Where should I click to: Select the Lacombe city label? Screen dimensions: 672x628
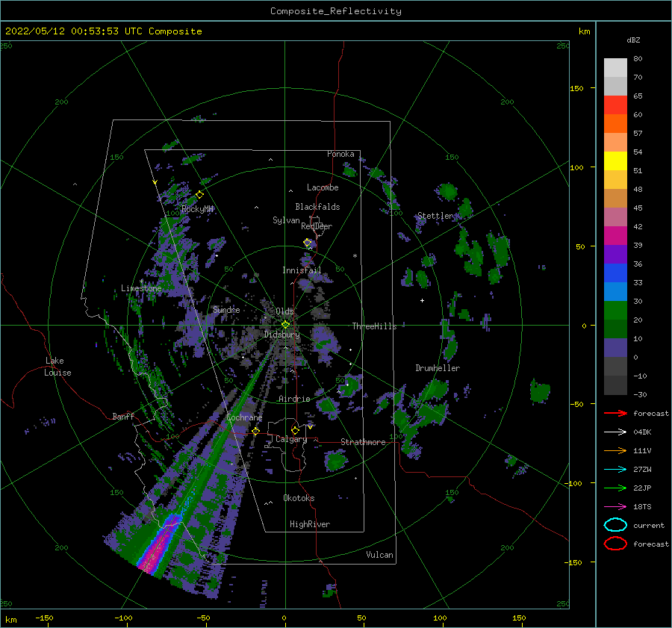(x=323, y=187)
